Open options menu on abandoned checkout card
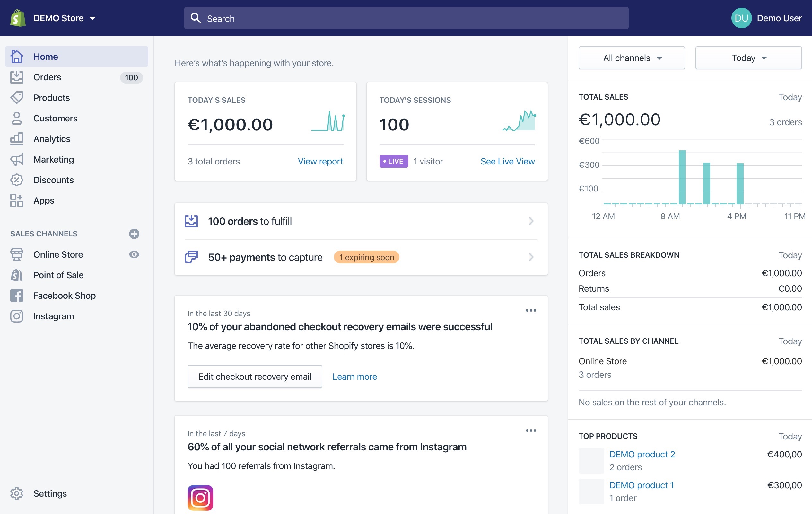This screenshot has width=812, height=514. tap(530, 310)
